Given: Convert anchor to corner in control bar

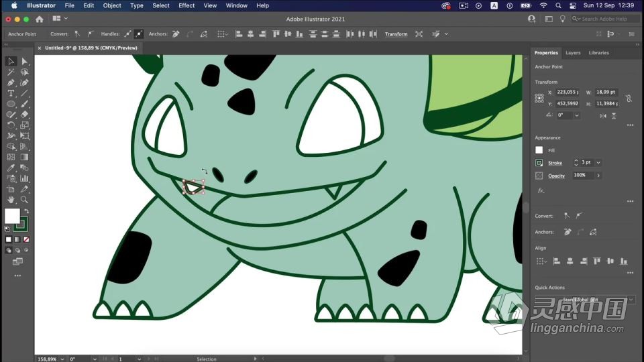Looking at the screenshot, I should (x=77, y=34).
